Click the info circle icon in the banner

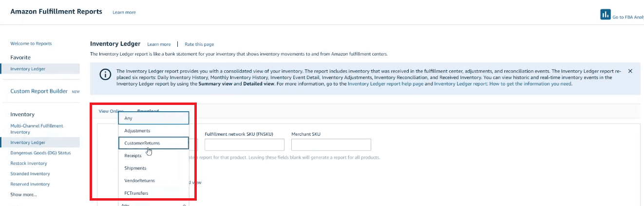[x=105, y=74]
